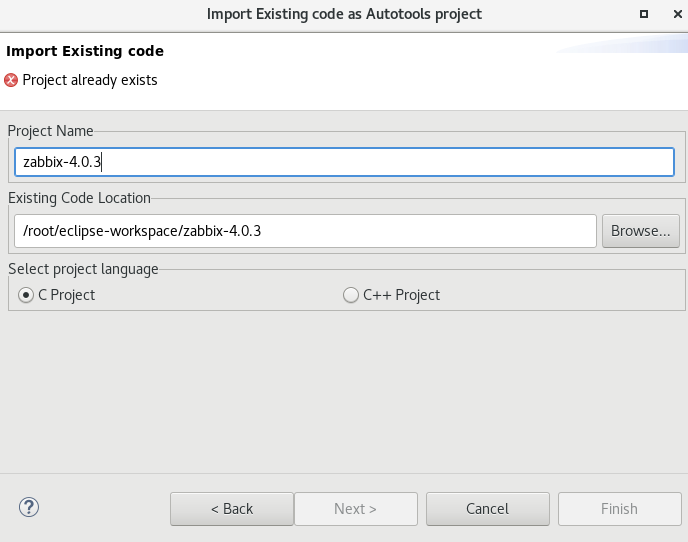Click the 'Import Existing code' heading

[x=85, y=51]
